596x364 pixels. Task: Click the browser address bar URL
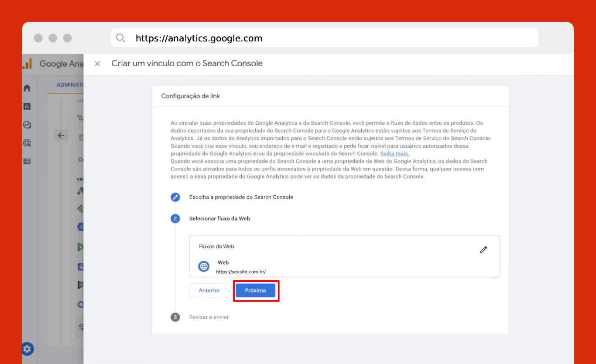[x=199, y=38]
